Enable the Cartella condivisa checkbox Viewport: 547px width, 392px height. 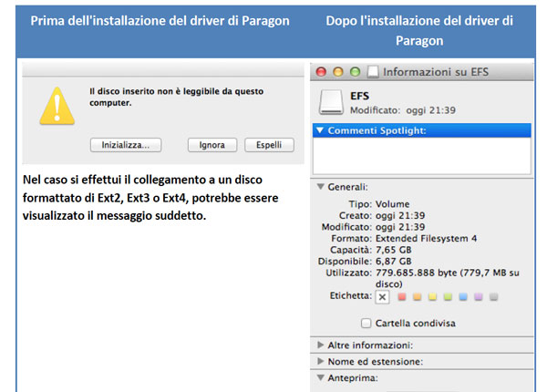(366, 323)
